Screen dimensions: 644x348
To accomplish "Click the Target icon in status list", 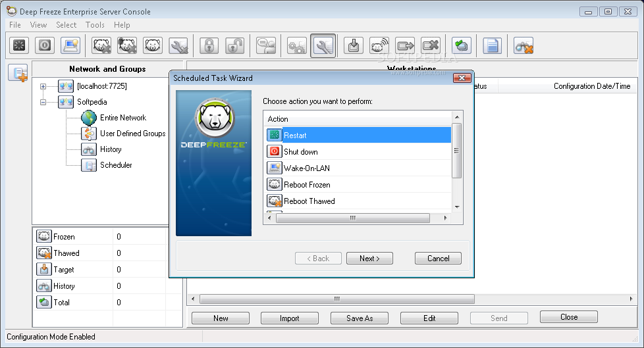I will (x=44, y=269).
